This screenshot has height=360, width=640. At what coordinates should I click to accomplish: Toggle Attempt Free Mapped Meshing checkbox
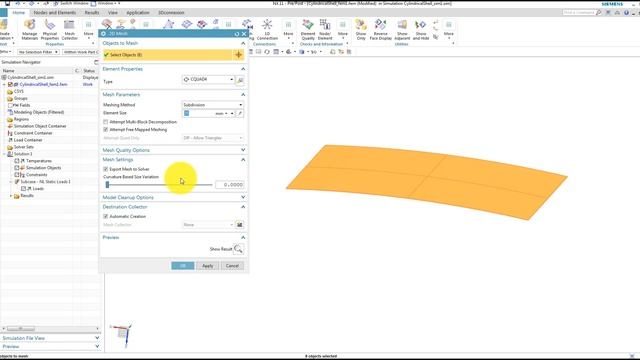point(106,129)
